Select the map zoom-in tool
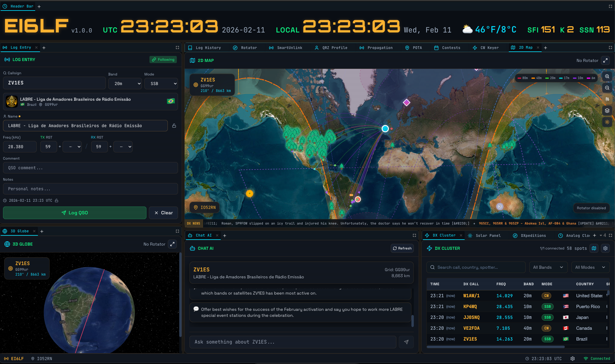 [607, 76]
